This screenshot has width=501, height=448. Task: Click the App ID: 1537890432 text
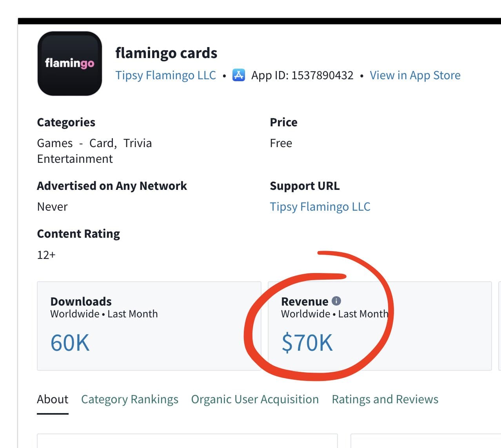tap(302, 75)
